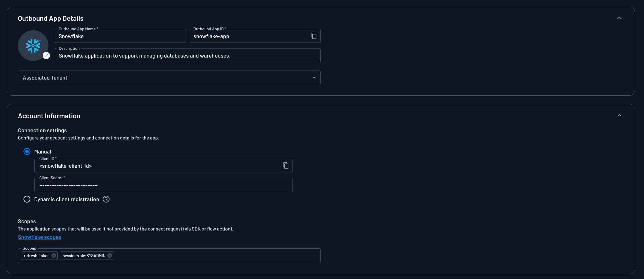Copy the Outbound App ID value
Screen dimensions: 644x279
pyautogui.click(x=313, y=36)
